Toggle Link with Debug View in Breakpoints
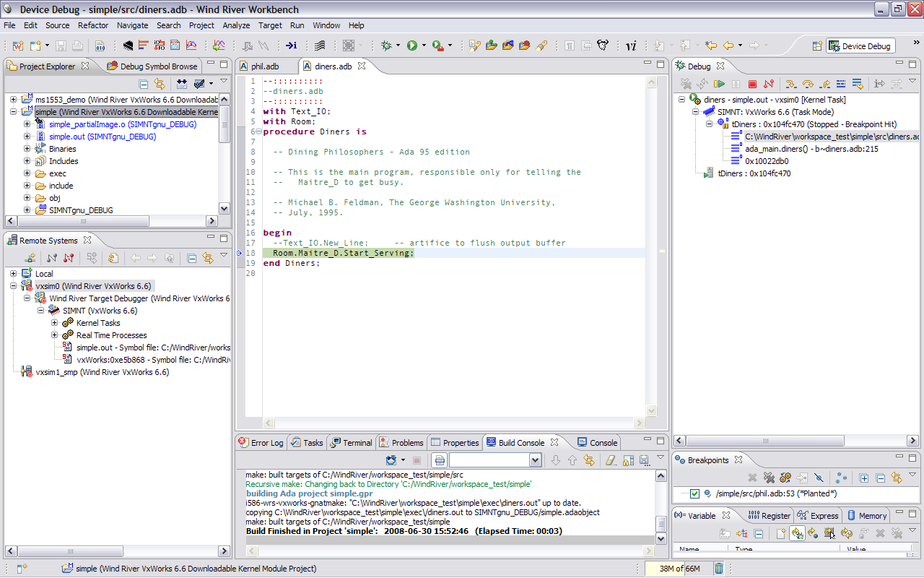924x578 pixels. pos(897,478)
